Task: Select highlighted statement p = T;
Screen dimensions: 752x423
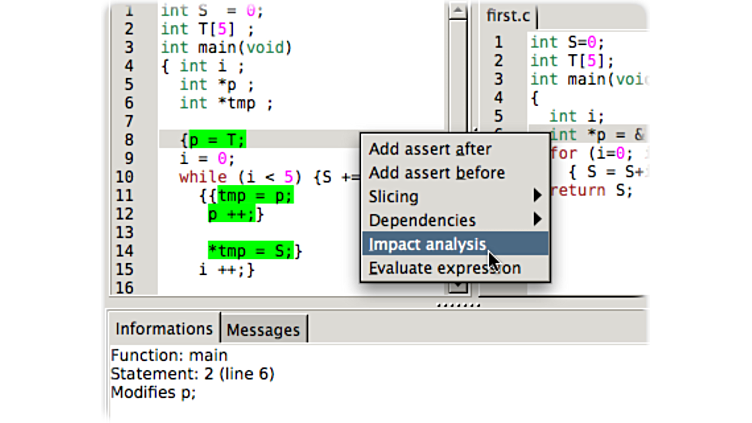Action: click(217, 139)
